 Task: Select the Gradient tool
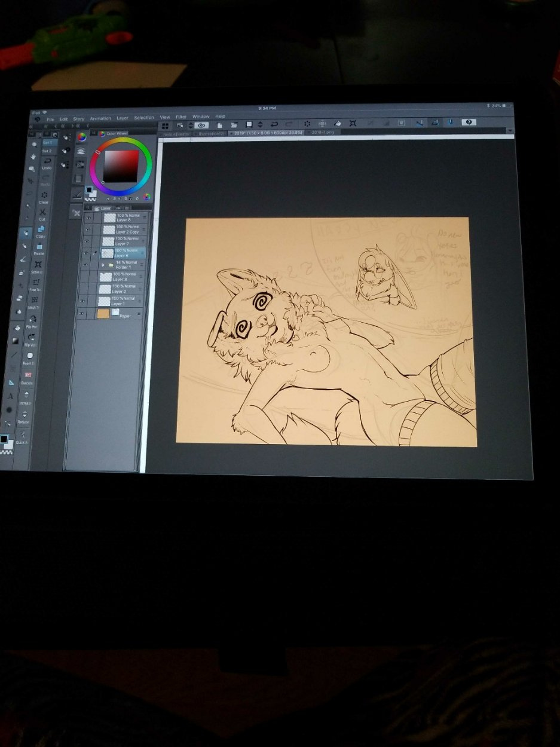coord(16,341)
